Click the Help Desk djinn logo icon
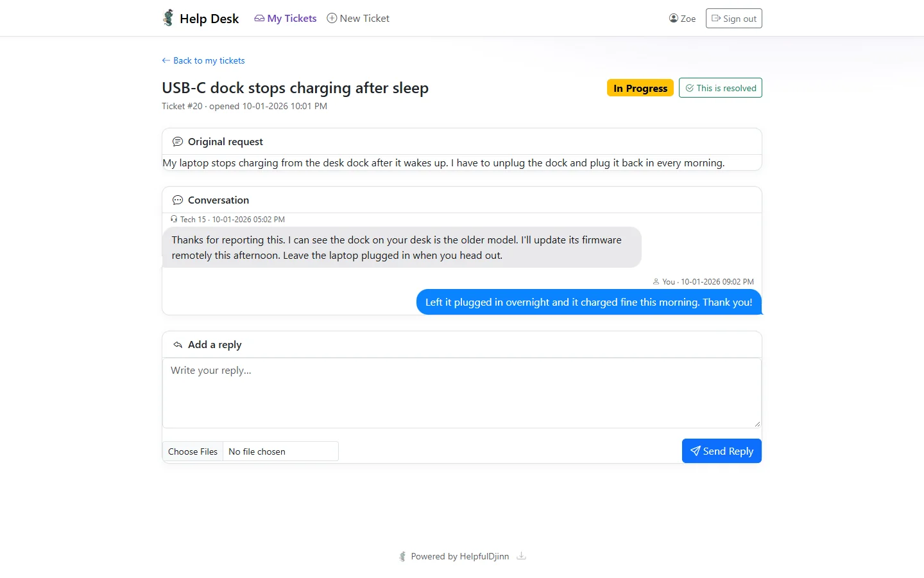924x578 pixels. 168,18
